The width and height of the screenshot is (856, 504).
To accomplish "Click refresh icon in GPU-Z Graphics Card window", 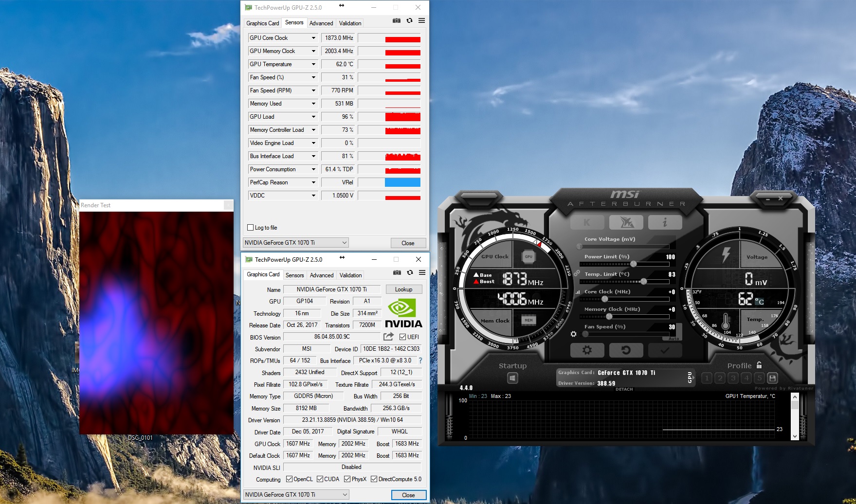I will (410, 272).
